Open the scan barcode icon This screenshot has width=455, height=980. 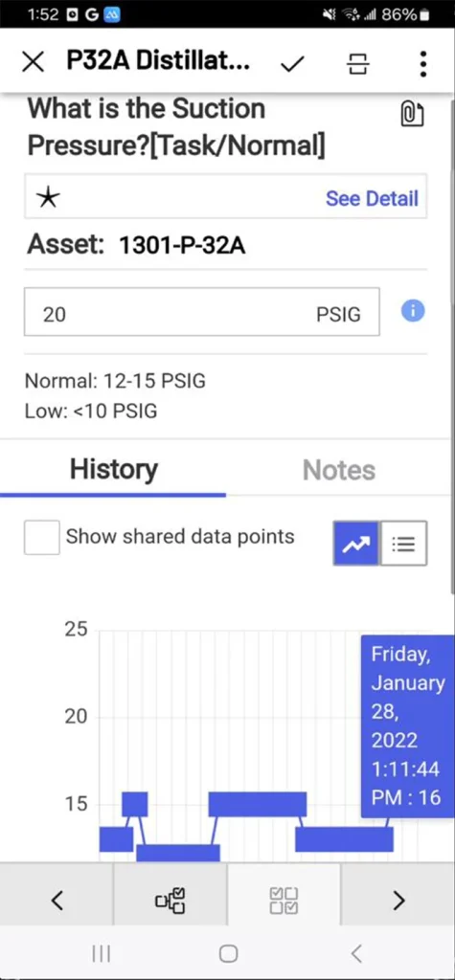[x=357, y=62]
